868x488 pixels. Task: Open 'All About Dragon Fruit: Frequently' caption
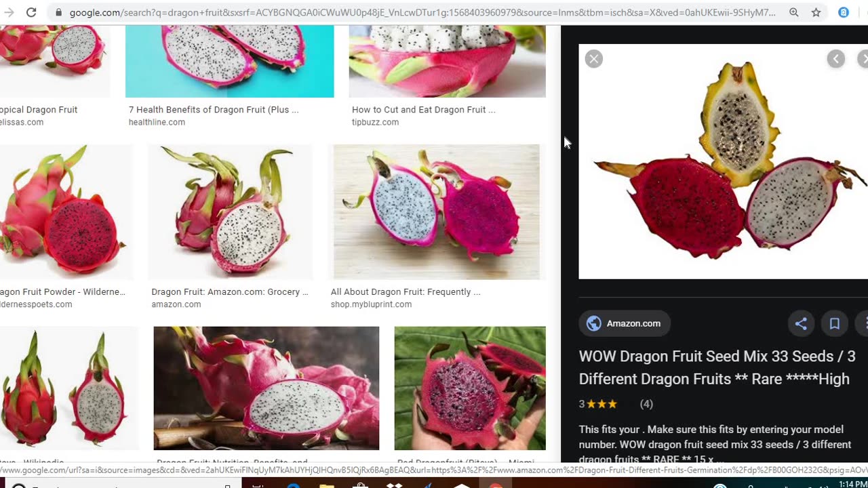(x=406, y=292)
